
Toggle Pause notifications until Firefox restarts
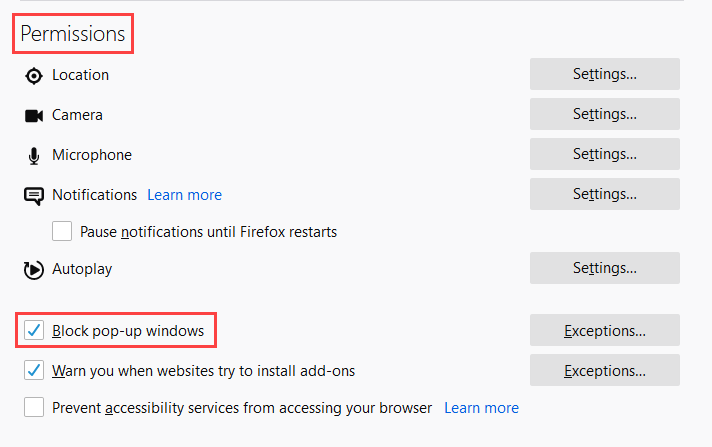click(x=62, y=232)
